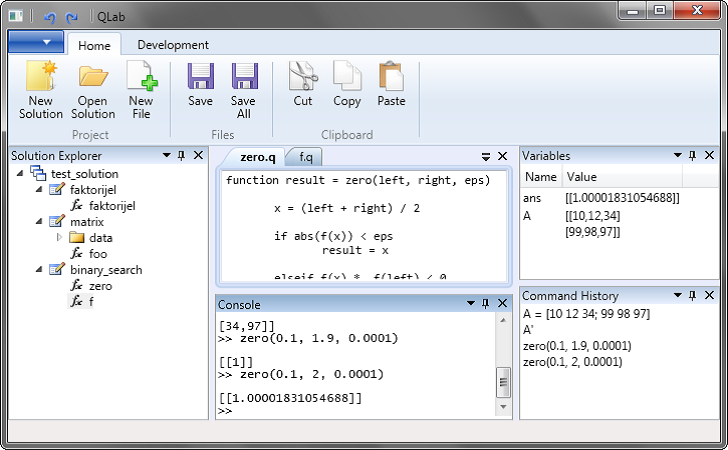This screenshot has height=450, width=728.
Task: Open the Command History panel options dropdown
Action: [677, 296]
